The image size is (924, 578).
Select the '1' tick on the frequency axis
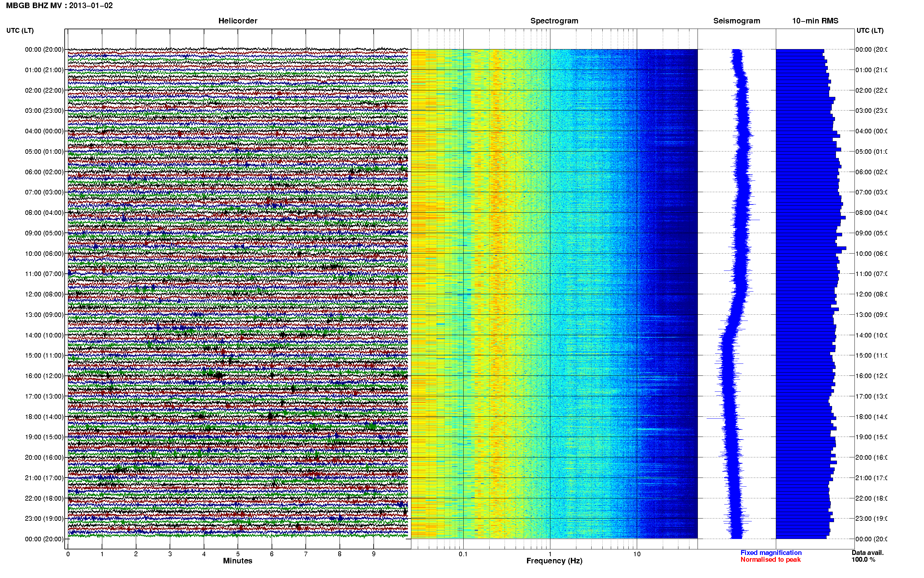click(x=550, y=554)
